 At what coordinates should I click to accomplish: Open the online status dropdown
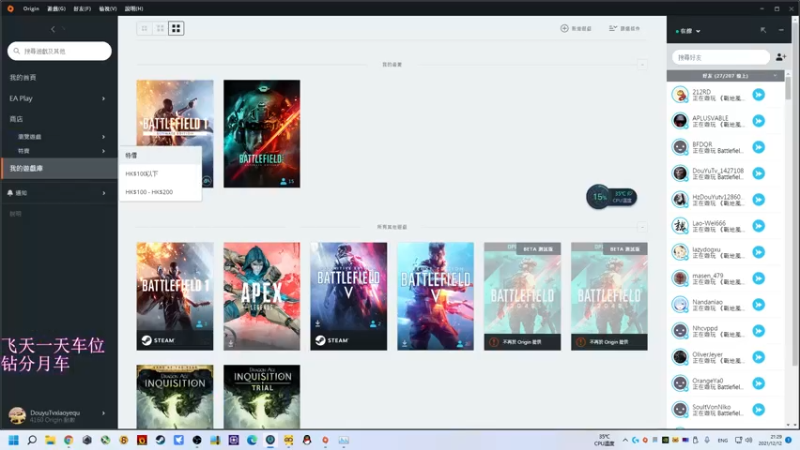[688, 31]
